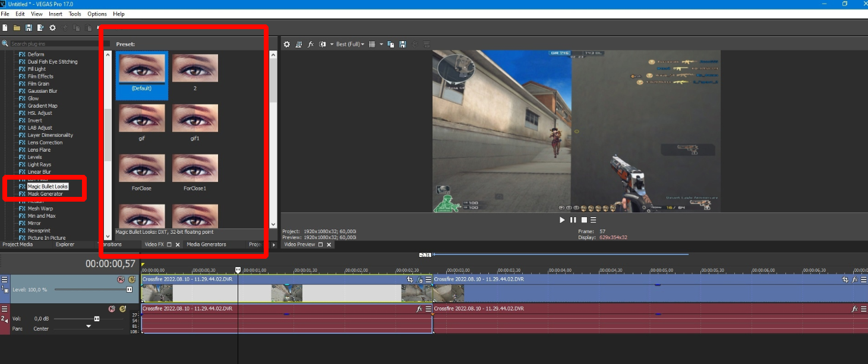The width and height of the screenshot is (868, 364).
Task: Switch to the Media Generators tab
Action: (x=206, y=244)
